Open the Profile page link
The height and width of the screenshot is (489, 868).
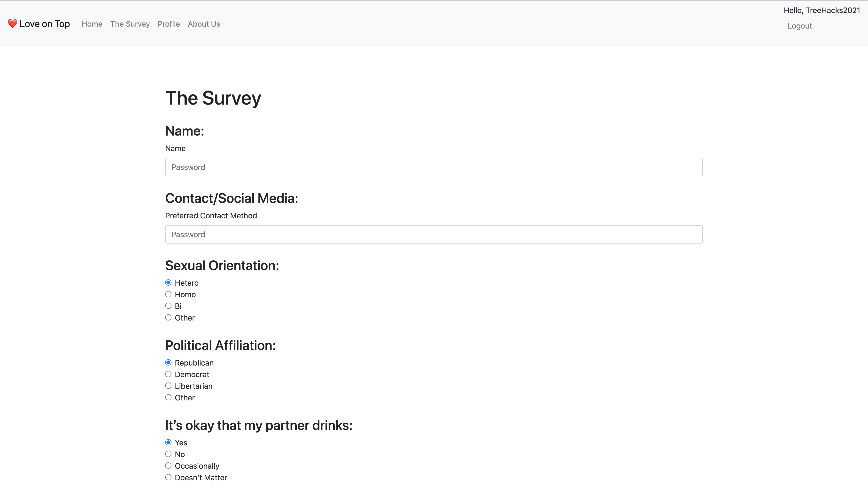(x=169, y=24)
